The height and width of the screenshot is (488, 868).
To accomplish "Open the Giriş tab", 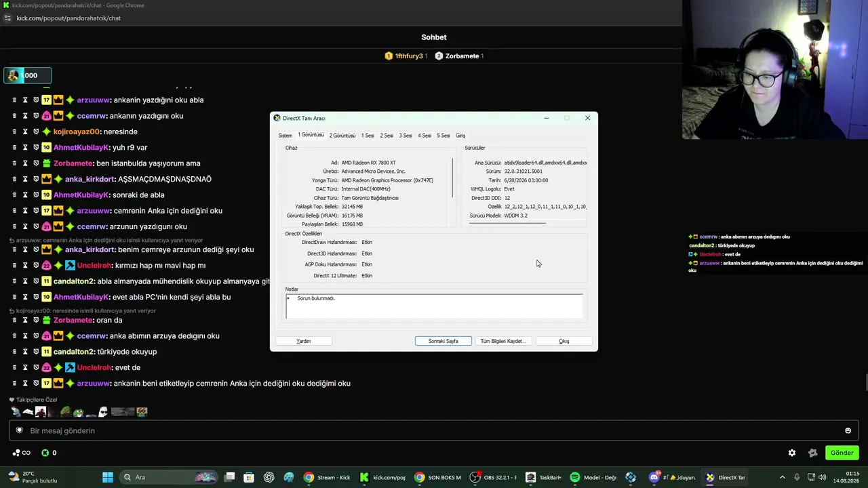I will click(460, 136).
